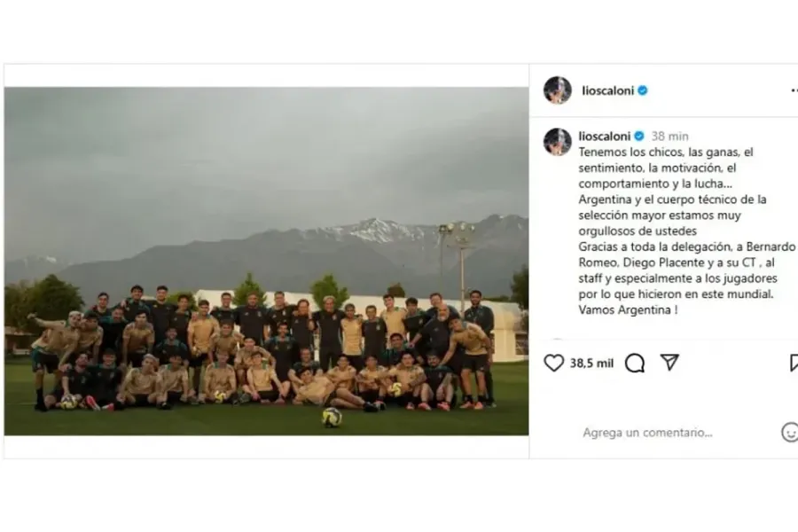Like the post with the heart icon
The height and width of the screenshot is (532, 798).
click(x=553, y=363)
